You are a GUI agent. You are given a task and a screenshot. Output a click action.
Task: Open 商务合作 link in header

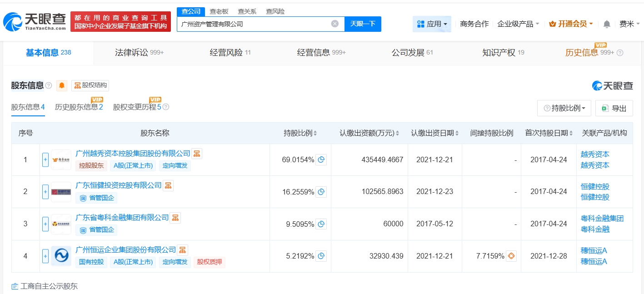[474, 24]
